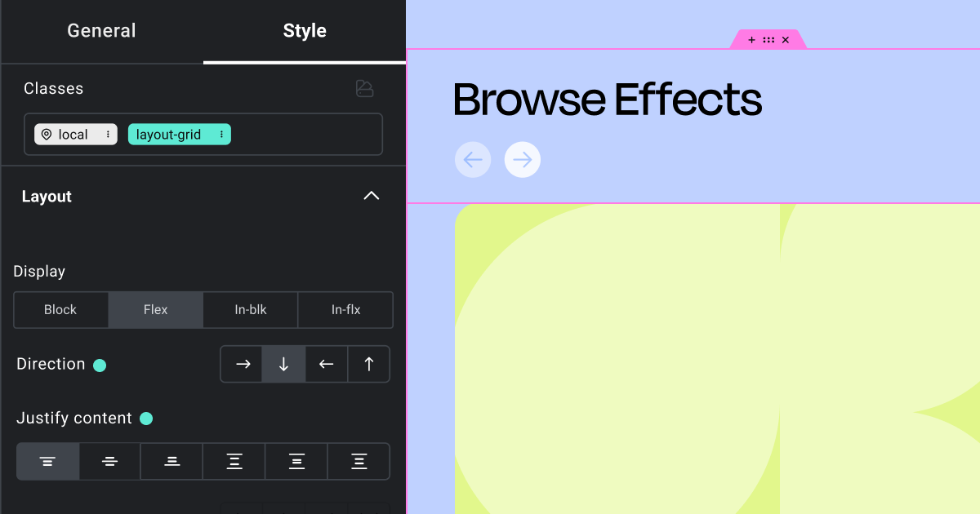Click the drag handle dots on the pink toolbar
The image size is (980, 514).
coord(768,38)
